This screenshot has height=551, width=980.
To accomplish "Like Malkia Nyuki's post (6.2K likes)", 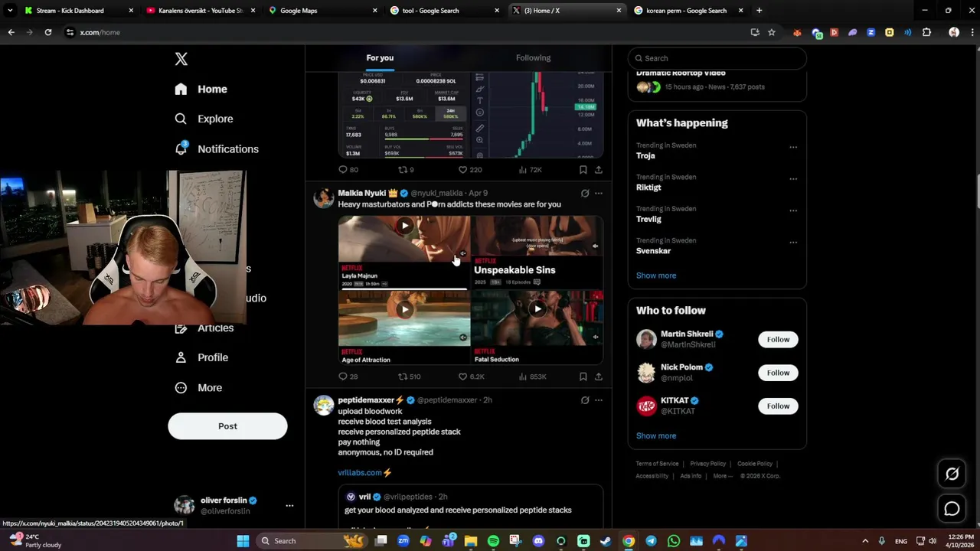I will click(x=471, y=377).
